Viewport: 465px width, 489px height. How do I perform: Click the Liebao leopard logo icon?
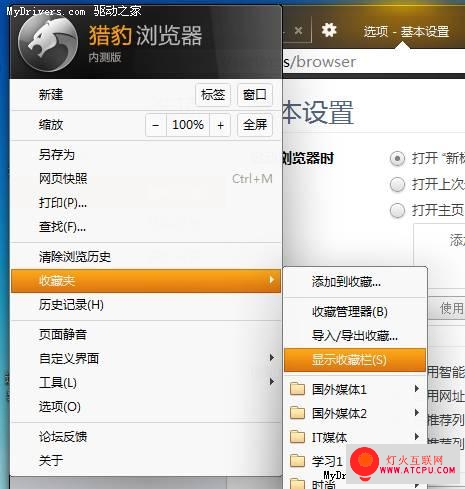(48, 42)
